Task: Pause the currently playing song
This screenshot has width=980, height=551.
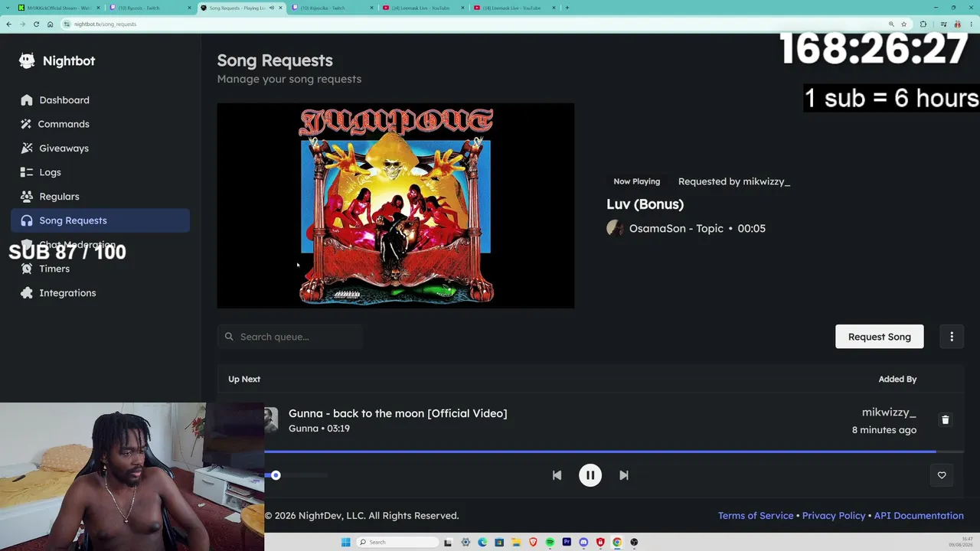Action: [x=590, y=475]
